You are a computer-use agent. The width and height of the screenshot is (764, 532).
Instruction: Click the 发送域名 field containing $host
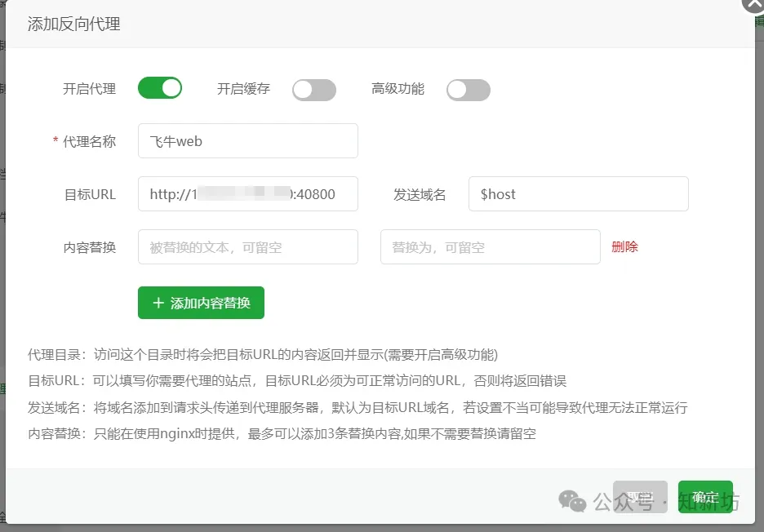pos(579,194)
